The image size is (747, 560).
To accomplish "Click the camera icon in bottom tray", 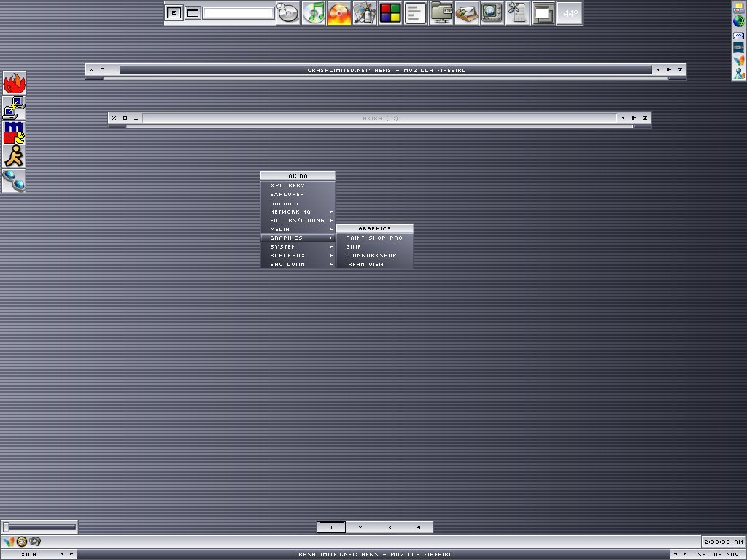I will point(35,542).
